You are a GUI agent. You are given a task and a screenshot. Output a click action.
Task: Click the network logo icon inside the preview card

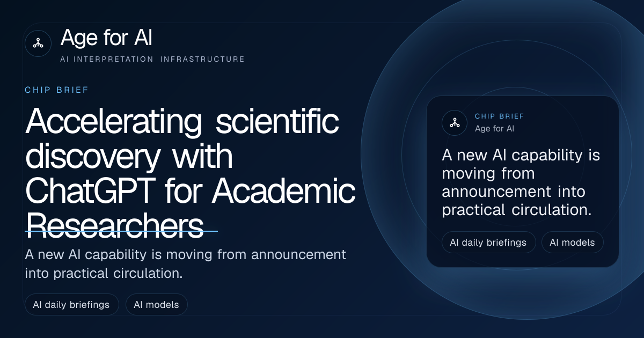[455, 122]
